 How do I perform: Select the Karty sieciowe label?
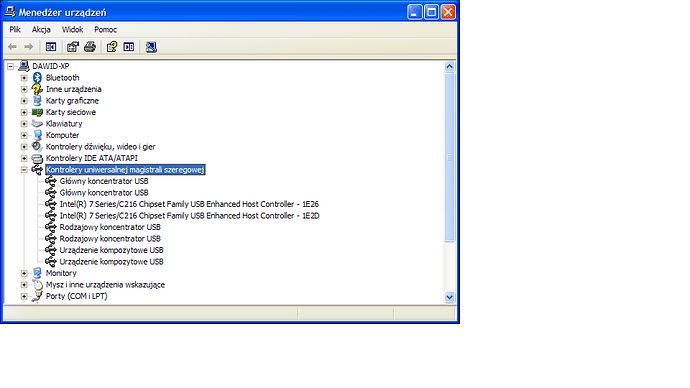(x=71, y=112)
